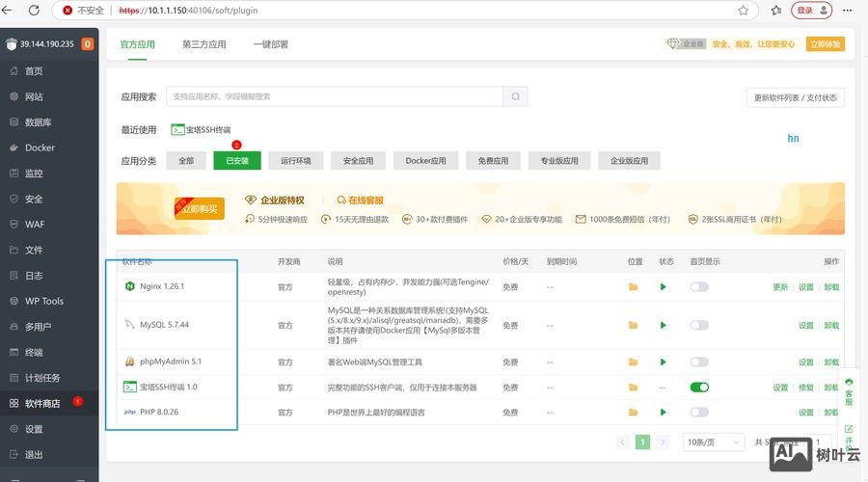Open PHP 8.0.26 folder icon

pyautogui.click(x=633, y=413)
